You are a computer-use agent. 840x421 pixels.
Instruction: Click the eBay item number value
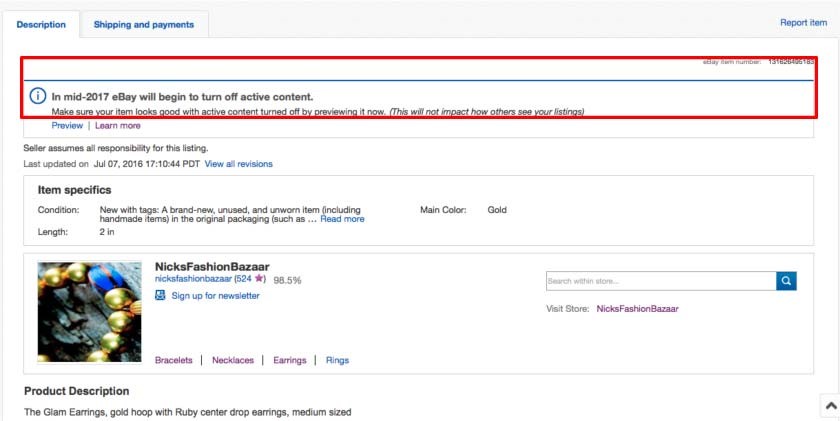[x=791, y=62]
